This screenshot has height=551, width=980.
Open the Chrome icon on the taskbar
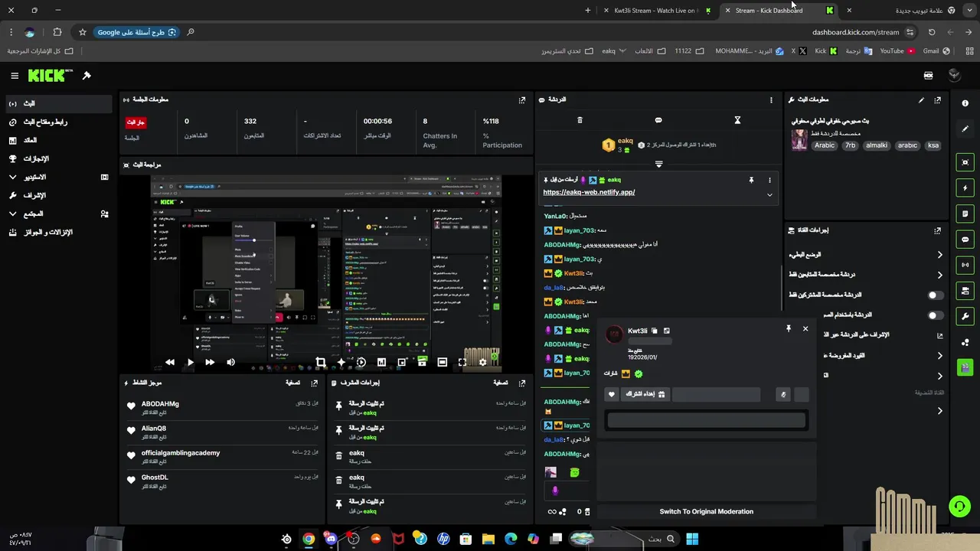tap(309, 539)
